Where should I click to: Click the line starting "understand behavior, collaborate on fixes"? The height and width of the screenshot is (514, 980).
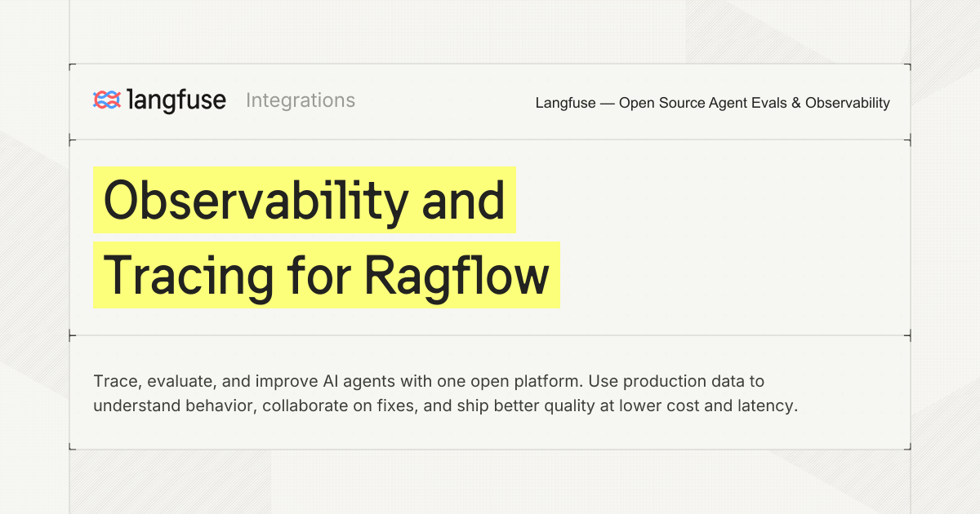[x=445, y=405]
